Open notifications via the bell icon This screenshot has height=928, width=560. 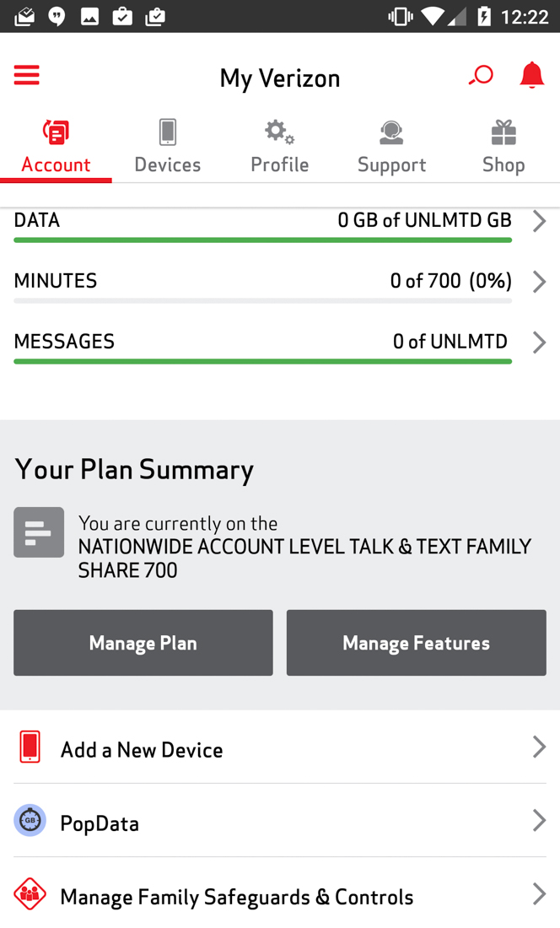click(531, 76)
